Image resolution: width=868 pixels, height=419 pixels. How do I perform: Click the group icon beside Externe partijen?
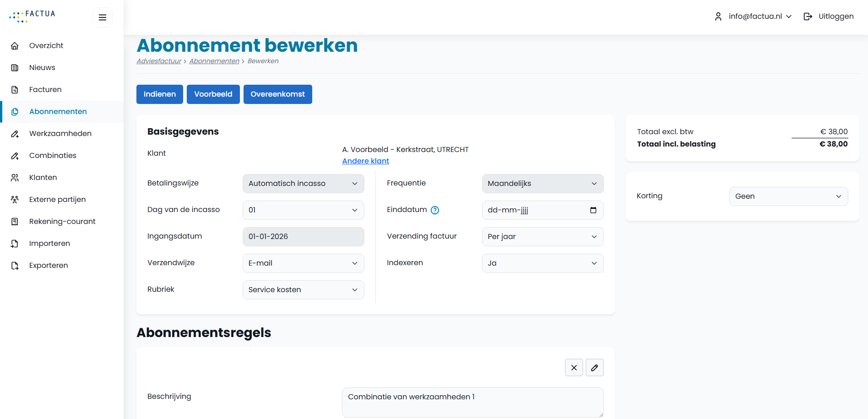15,200
